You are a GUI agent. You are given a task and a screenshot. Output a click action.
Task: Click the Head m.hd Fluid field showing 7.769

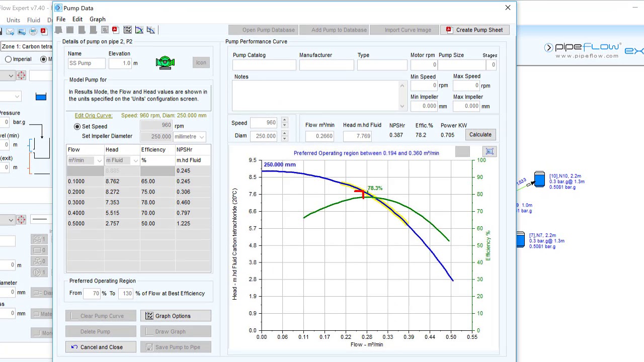(x=358, y=136)
